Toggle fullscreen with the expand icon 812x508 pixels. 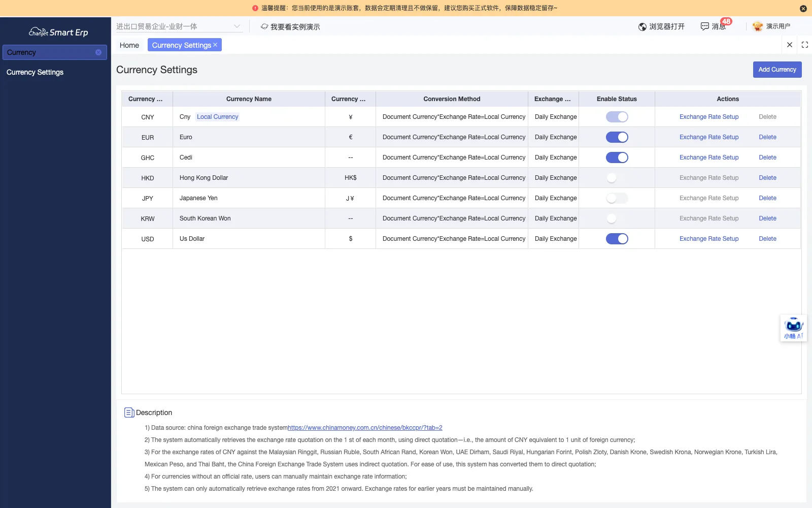pyautogui.click(x=805, y=45)
